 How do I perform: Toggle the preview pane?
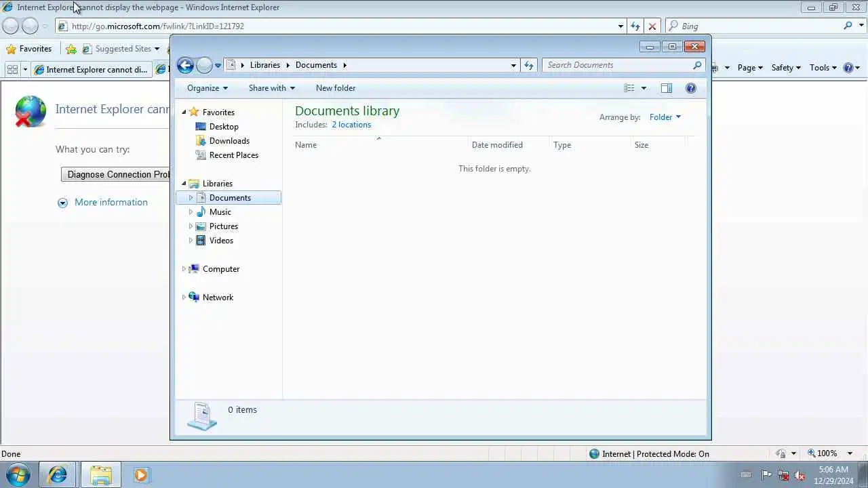pyautogui.click(x=667, y=88)
